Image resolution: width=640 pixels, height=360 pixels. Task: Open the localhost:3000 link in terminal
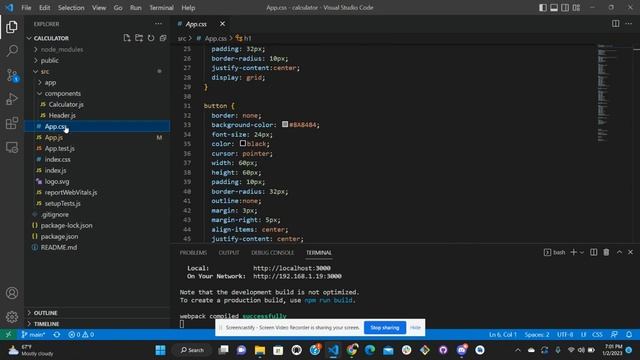pyautogui.click(x=292, y=268)
